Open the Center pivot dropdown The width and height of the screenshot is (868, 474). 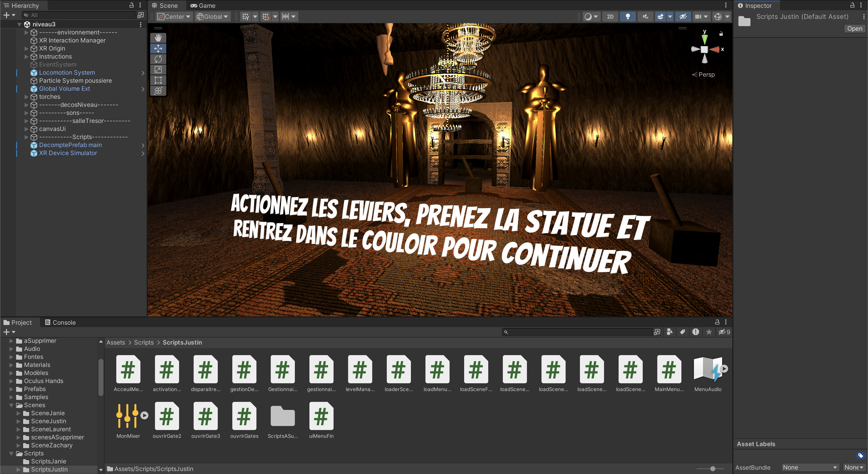coord(174,17)
